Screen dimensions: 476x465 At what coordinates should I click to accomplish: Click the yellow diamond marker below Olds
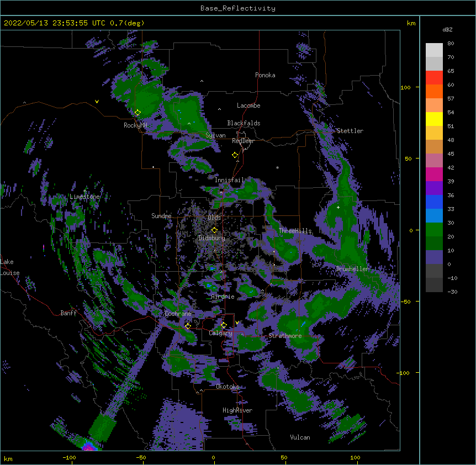pos(214,230)
